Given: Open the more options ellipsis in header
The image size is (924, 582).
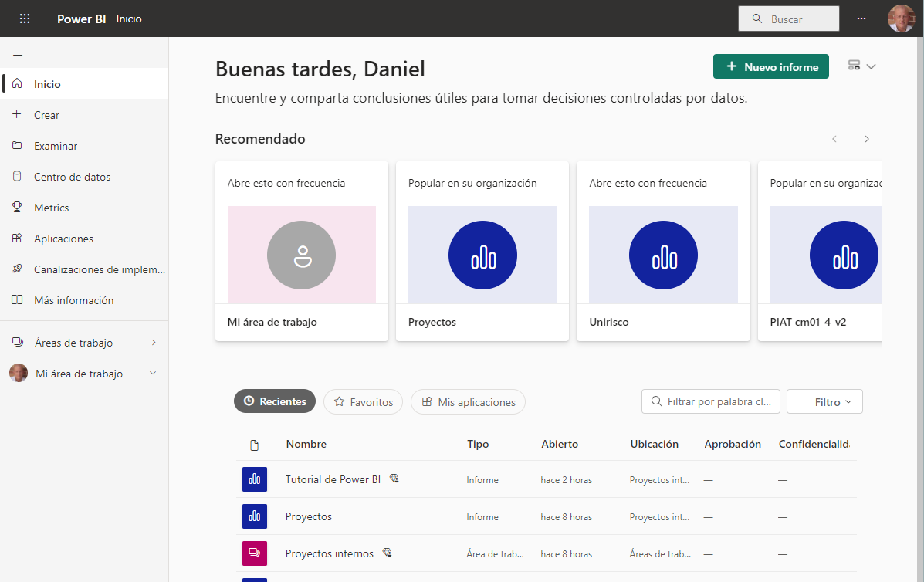Looking at the screenshot, I should click(x=861, y=19).
